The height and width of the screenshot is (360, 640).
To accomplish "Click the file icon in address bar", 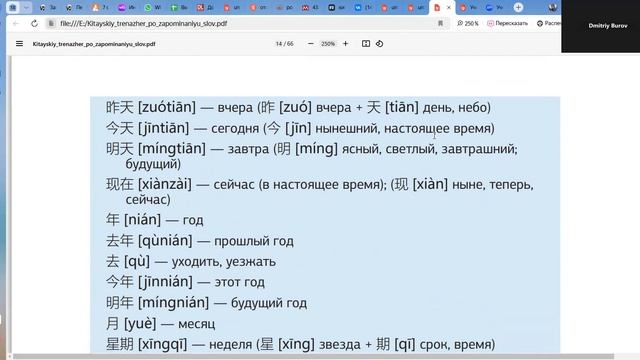I will coord(51,24).
